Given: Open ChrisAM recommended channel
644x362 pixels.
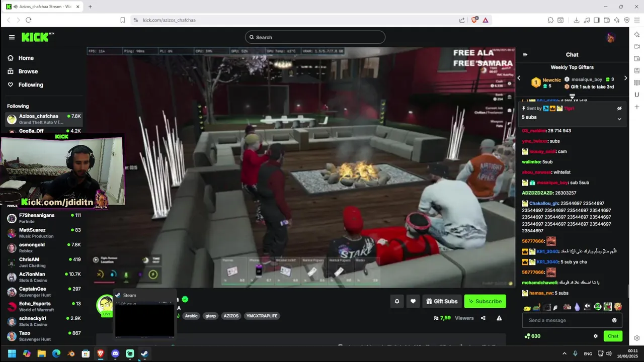Looking at the screenshot, I should (44, 262).
